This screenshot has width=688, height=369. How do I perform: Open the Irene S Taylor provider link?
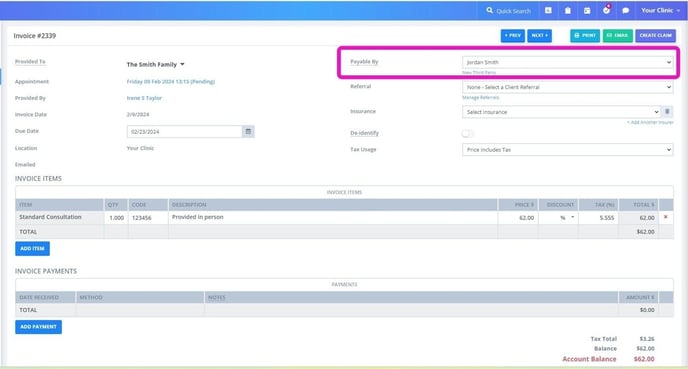click(144, 98)
